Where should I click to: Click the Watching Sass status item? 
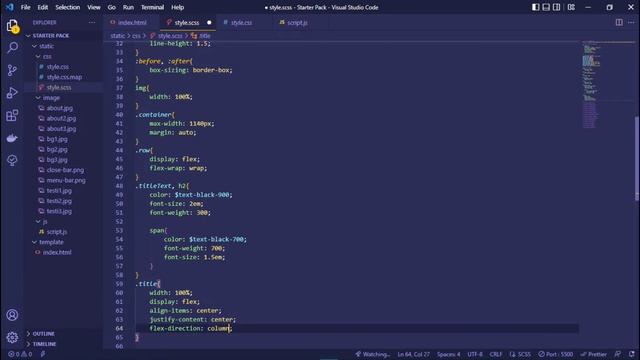372,354
